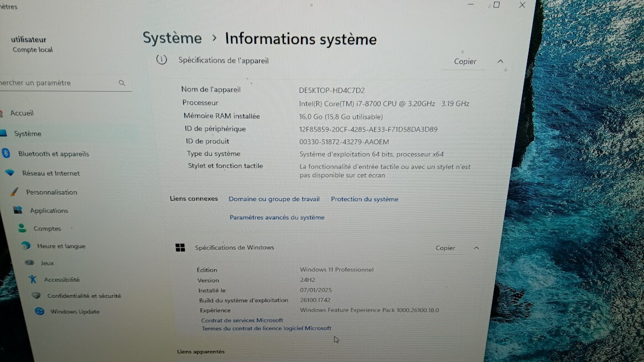The width and height of the screenshot is (644, 362).
Task: Select Système in the sidebar
Action: [28, 133]
